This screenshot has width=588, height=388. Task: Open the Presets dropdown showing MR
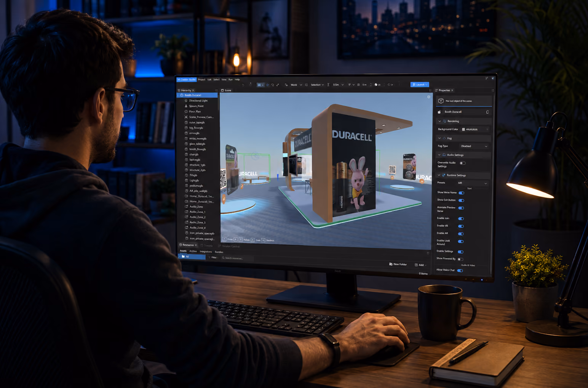(472, 183)
